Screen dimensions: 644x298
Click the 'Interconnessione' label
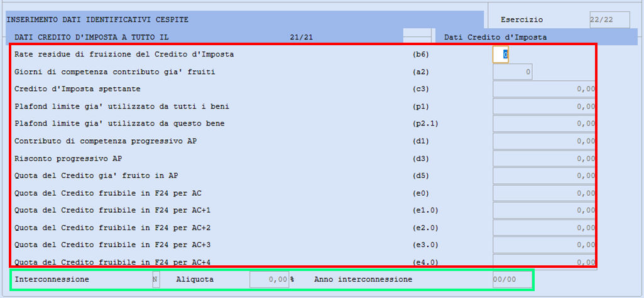(x=52, y=280)
